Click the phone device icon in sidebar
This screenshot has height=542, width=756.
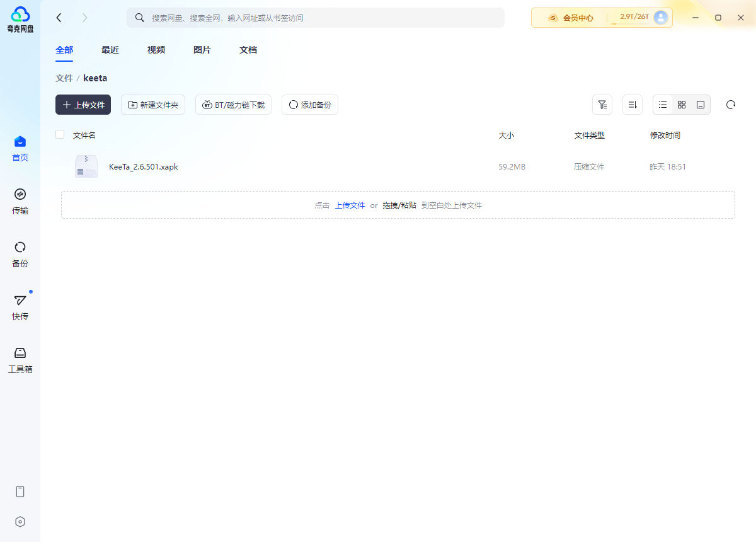coord(20,492)
